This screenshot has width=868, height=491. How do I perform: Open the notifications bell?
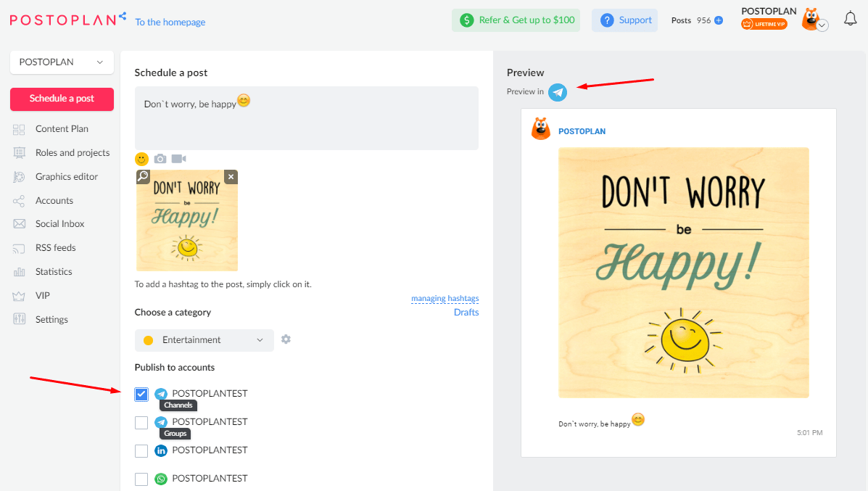point(851,19)
